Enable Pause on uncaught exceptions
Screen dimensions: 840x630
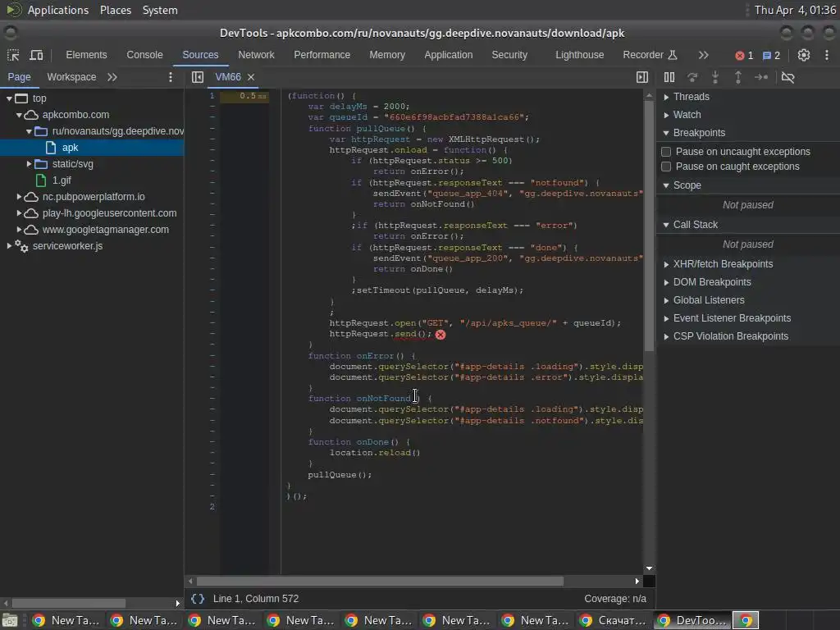666,152
